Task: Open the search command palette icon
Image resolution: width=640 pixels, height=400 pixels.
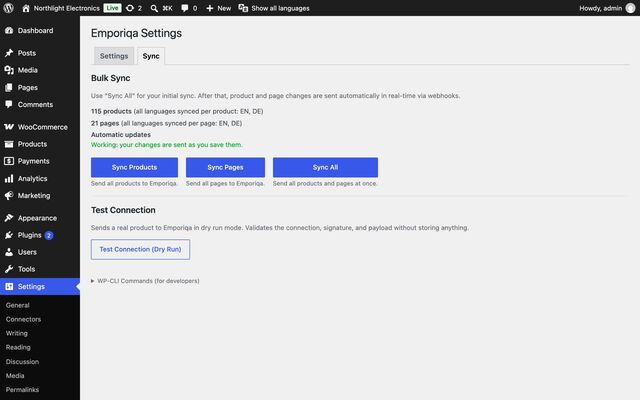Action: 154,8
